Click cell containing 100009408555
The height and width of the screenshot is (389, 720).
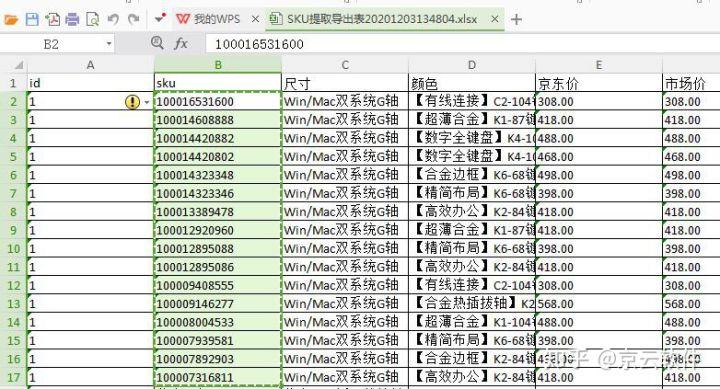point(218,285)
